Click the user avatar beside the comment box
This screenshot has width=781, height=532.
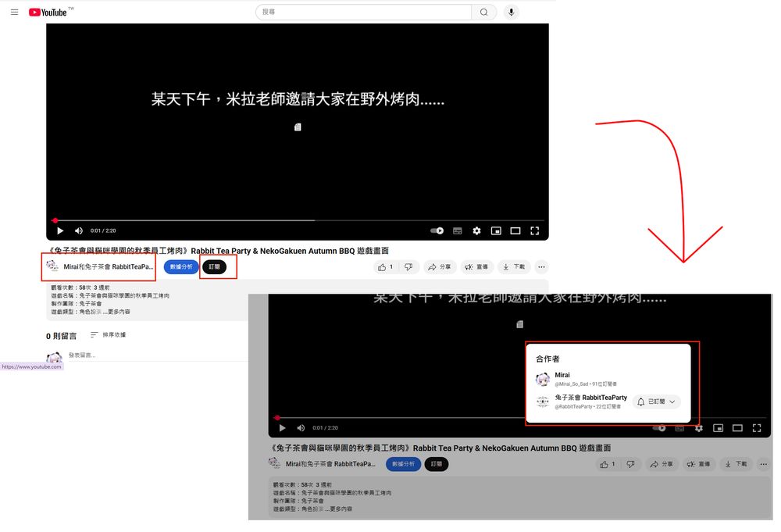54,357
